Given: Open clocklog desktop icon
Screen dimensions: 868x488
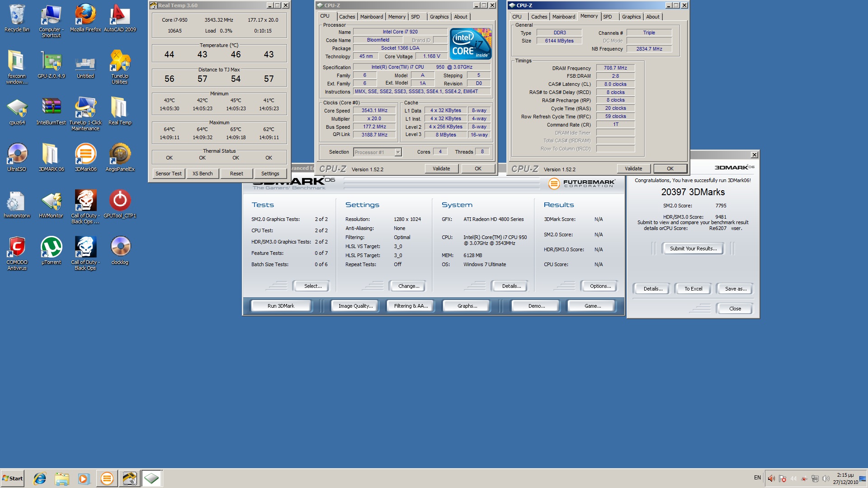Looking at the screenshot, I should (x=120, y=250).
